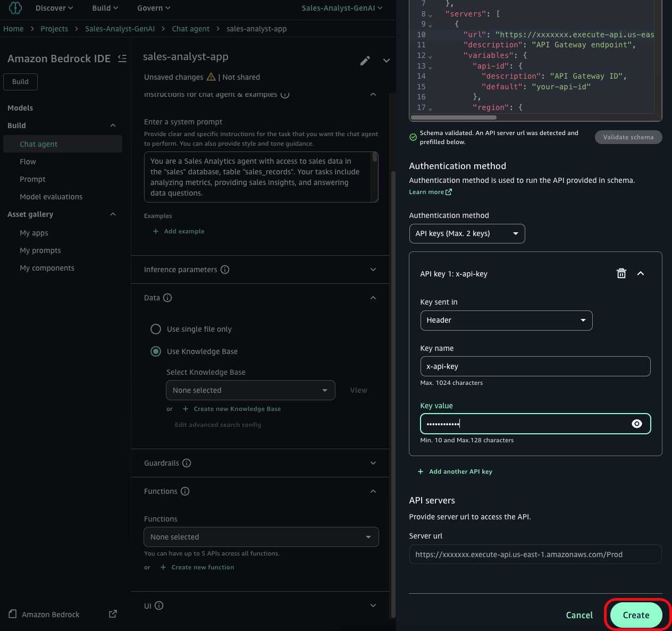The height and width of the screenshot is (631, 672).
Task: Click the Bedrock brain logo icon
Action: click(15, 8)
